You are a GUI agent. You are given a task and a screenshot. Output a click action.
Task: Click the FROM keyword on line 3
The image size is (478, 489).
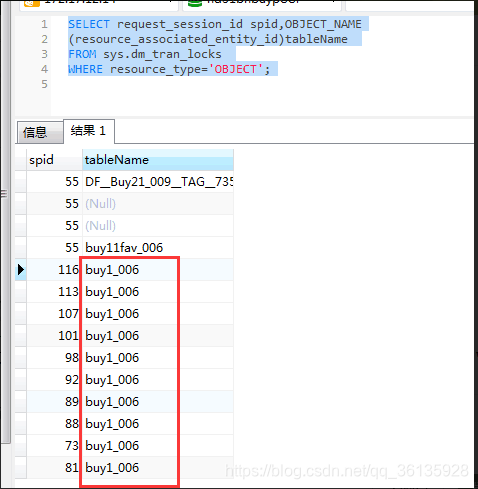(x=82, y=54)
